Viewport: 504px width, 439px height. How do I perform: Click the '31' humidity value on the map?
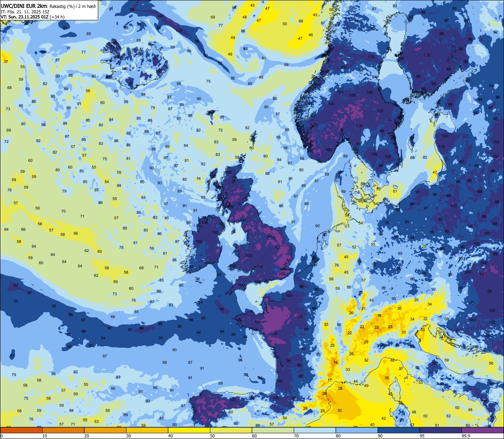(404, 333)
